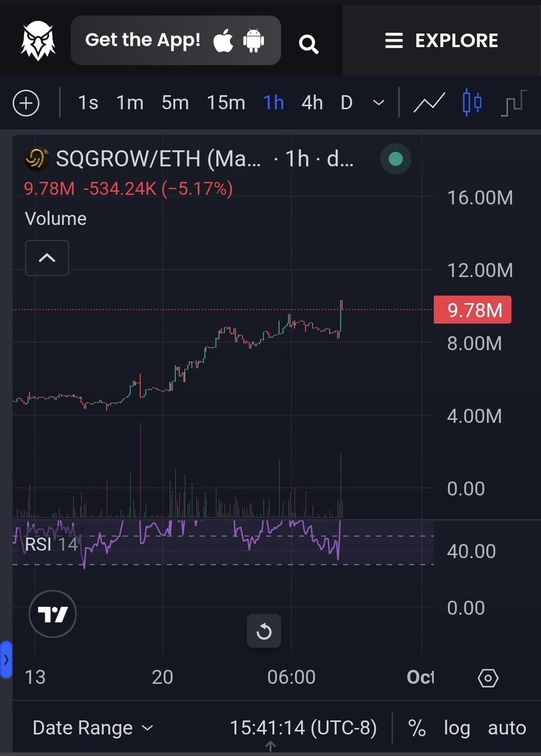Image resolution: width=541 pixels, height=756 pixels.
Task: Click the 8.00M price axis label
Action: pyautogui.click(x=474, y=343)
